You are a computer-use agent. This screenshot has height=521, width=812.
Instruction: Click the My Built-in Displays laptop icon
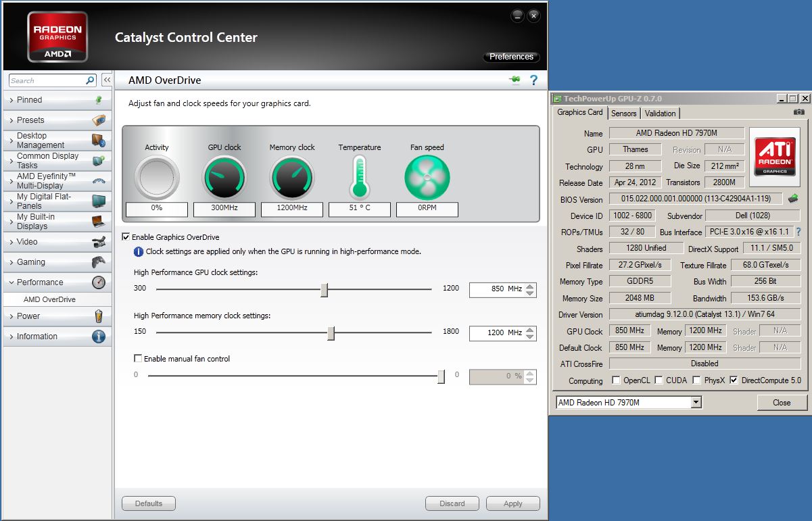99,222
